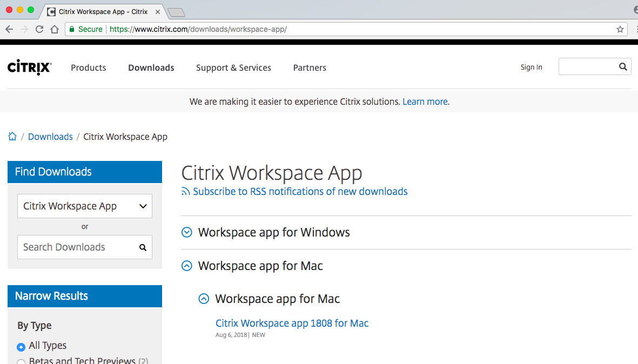
Task: Click the Find Downloads header
Action: [85, 172]
